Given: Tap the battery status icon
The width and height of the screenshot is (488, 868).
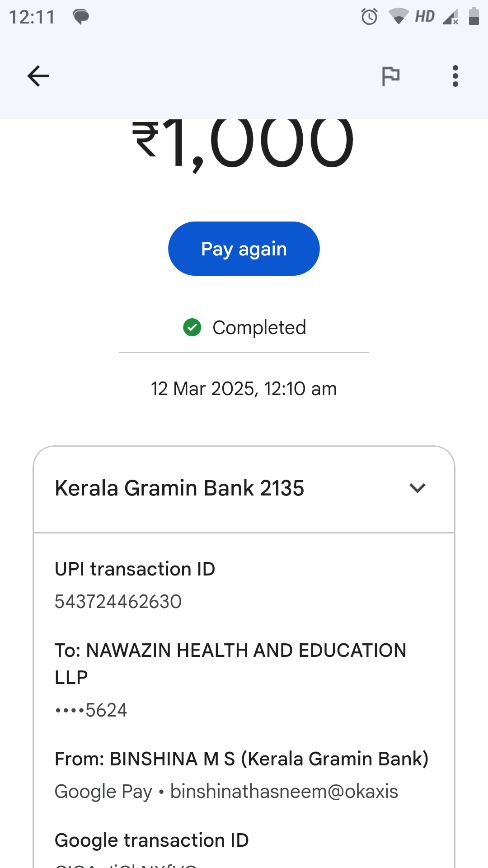Looking at the screenshot, I should [x=474, y=17].
